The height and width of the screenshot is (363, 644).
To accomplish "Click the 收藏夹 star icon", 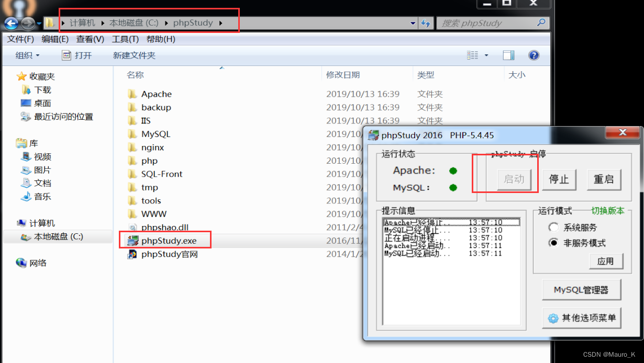I will point(21,77).
